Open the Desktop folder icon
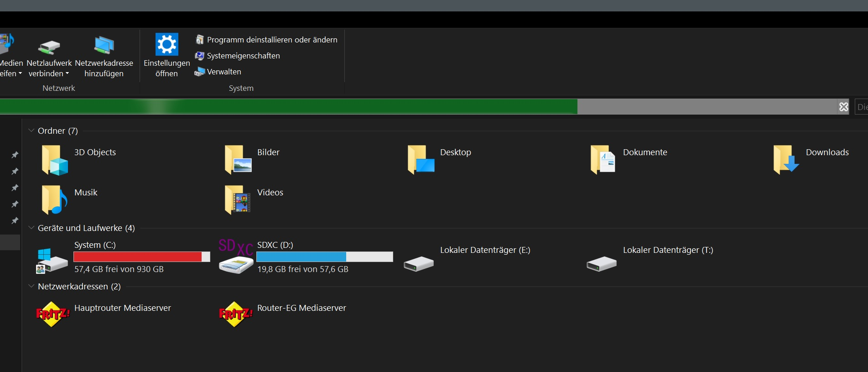Viewport: 868px width, 372px height. 421,160
